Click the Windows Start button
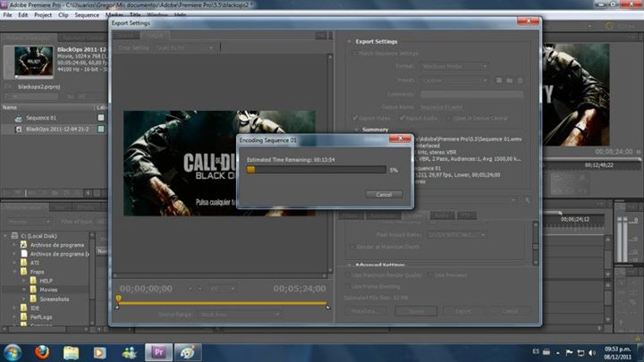Viewport: 644px width, 362px height. coord(13,351)
